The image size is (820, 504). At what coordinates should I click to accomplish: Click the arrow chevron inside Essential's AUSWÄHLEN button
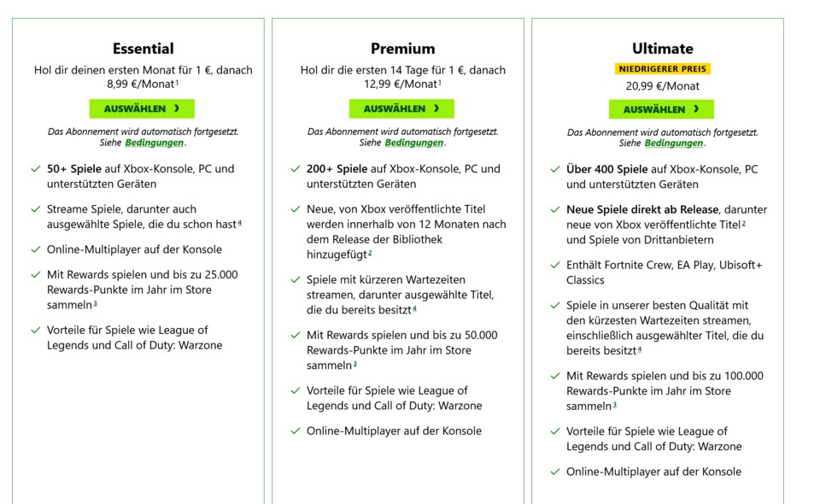click(176, 108)
